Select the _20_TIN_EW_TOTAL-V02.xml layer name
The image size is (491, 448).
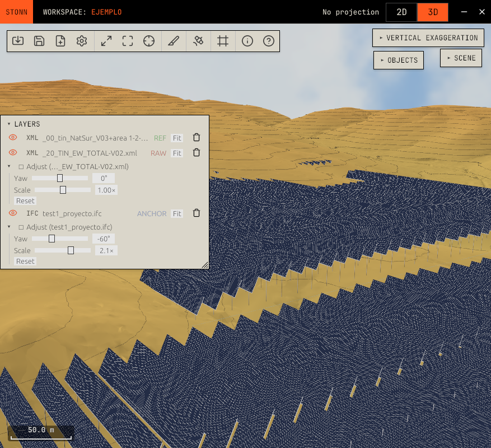(90, 153)
